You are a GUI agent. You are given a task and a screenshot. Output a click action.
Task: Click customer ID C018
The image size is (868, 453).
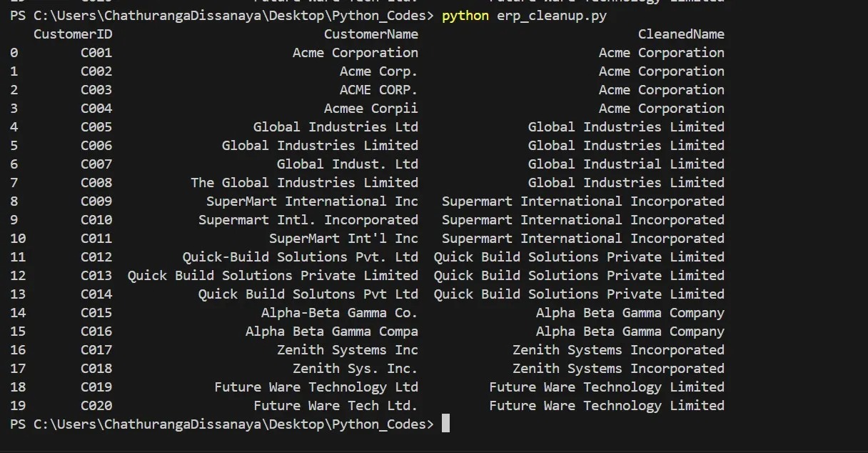tap(96, 369)
